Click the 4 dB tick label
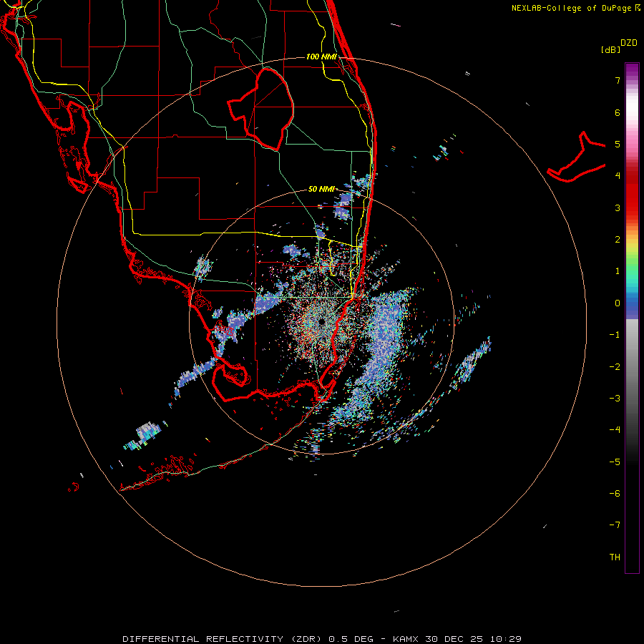Screen dimensions: 644x644 (x=618, y=176)
